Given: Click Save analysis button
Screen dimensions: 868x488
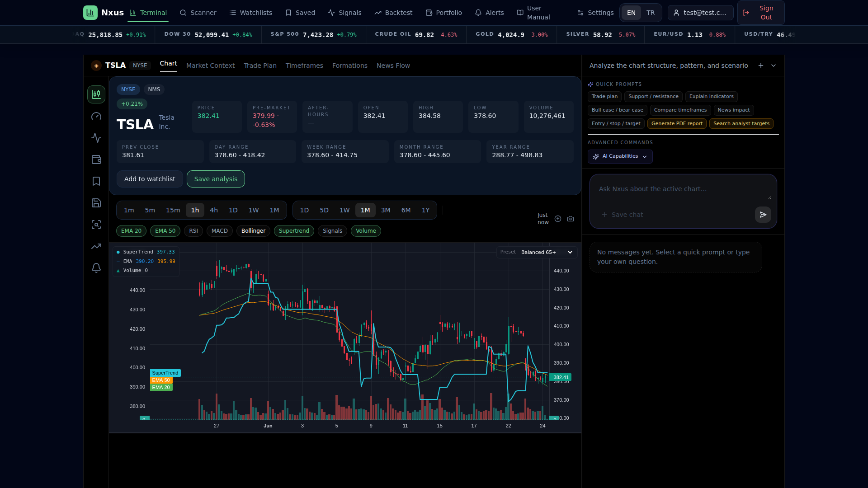Looking at the screenshot, I should tap(216, 179).
